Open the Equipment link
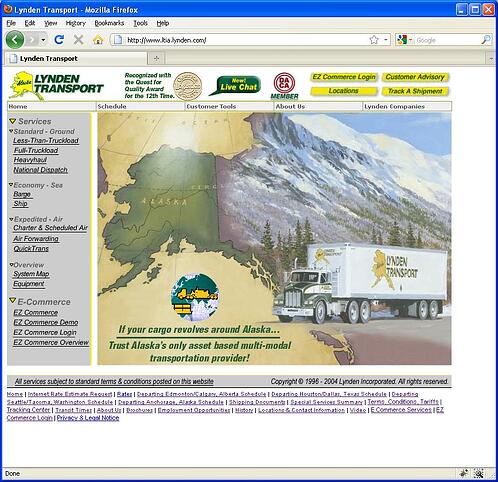The width and height of the screenshot is (498, 482). click(29, 284)
